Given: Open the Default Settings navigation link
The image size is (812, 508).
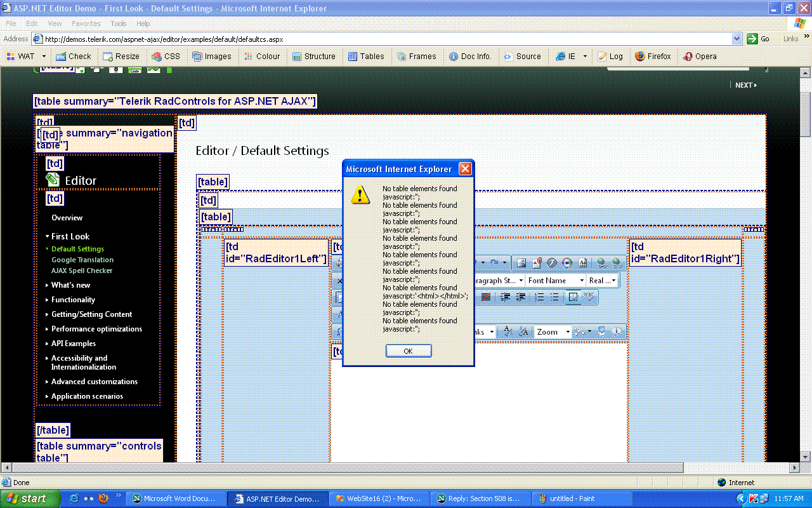Looking at the screenshot, I should click(77, 249).
